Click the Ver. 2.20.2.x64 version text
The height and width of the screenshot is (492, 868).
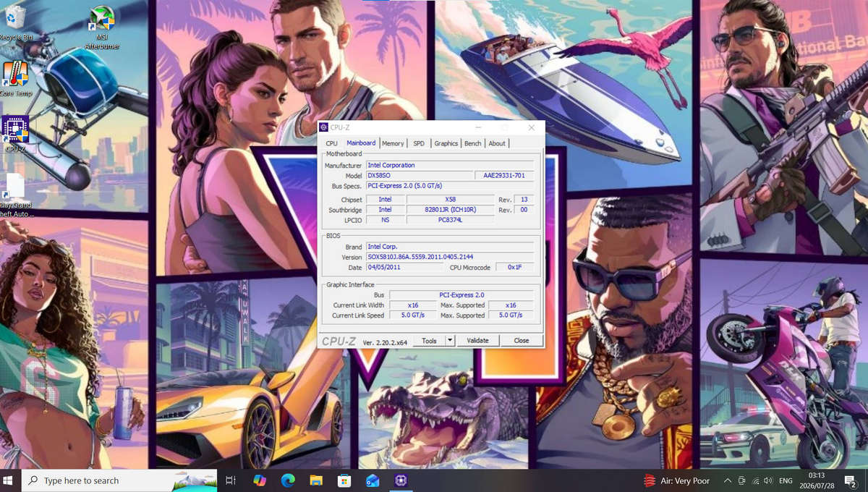385,342
